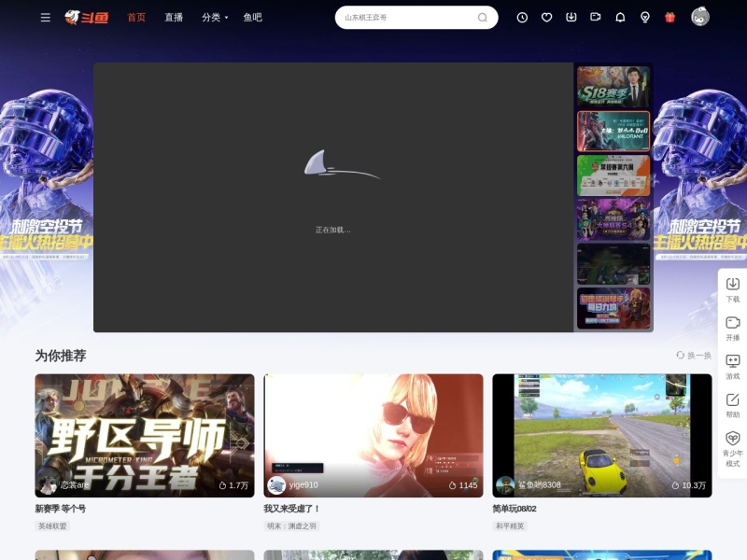This screenshot has width=747, height=560.
Task: Click the 明末：渊虚之羽 category tag
Action: pos(291,526)
